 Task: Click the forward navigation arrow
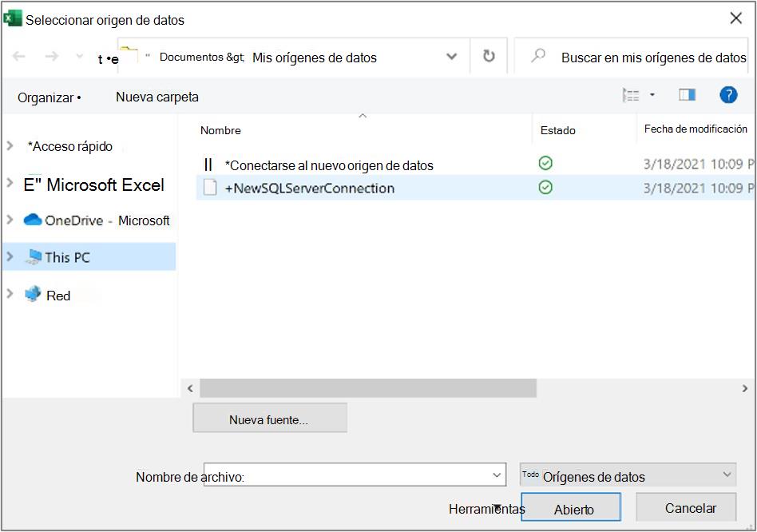pyautogui.click(x=51, y=57)
